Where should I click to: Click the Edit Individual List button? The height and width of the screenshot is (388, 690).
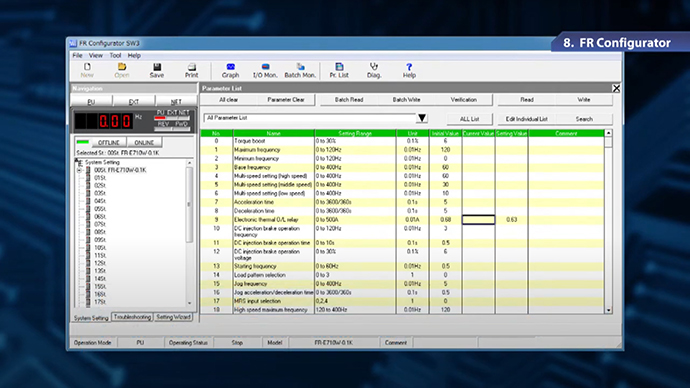pyautogui.click(x=527, y=119)
